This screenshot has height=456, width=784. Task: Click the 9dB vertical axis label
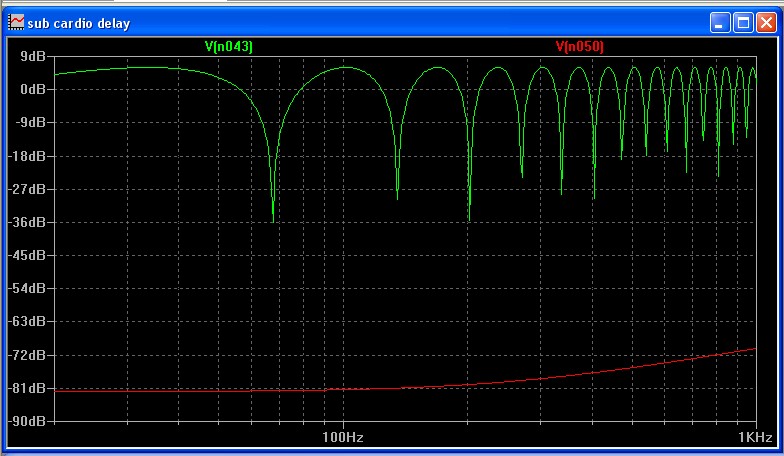33,56
